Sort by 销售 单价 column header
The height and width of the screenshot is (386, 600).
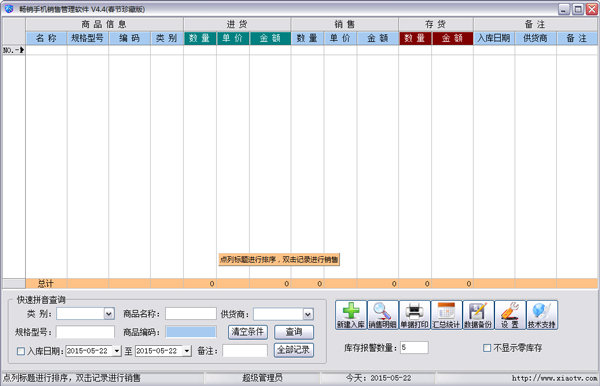[x=340, y=38]
